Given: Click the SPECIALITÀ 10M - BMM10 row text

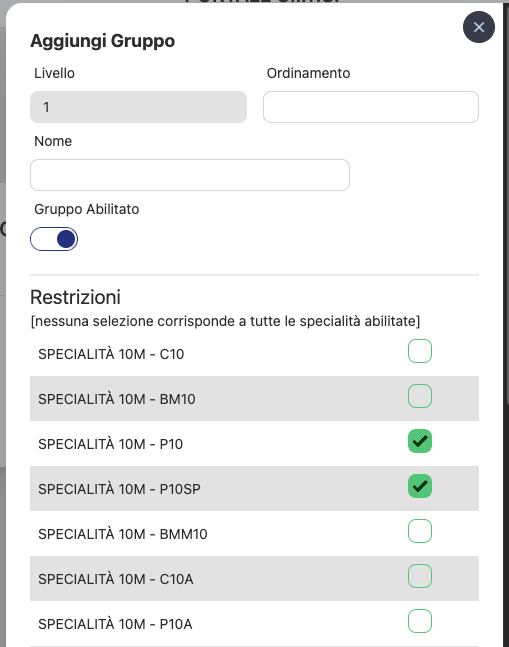Looking at the screenshot, I should [x=123, y=534].
